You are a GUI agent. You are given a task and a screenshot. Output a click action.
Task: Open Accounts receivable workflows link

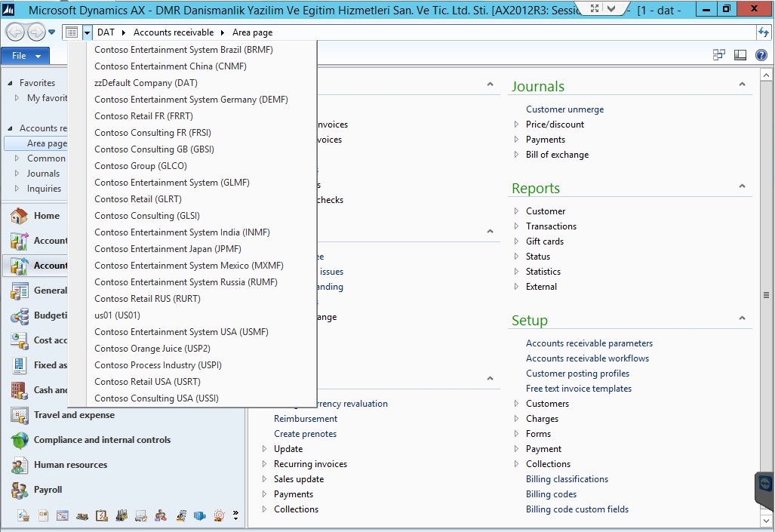click(x=587, y=358)
